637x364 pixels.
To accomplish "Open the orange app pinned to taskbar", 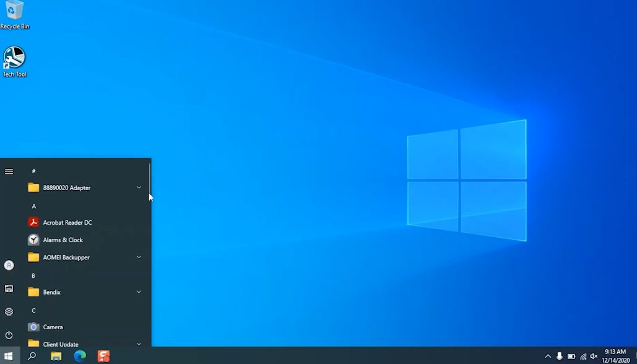I will [103, 357].
